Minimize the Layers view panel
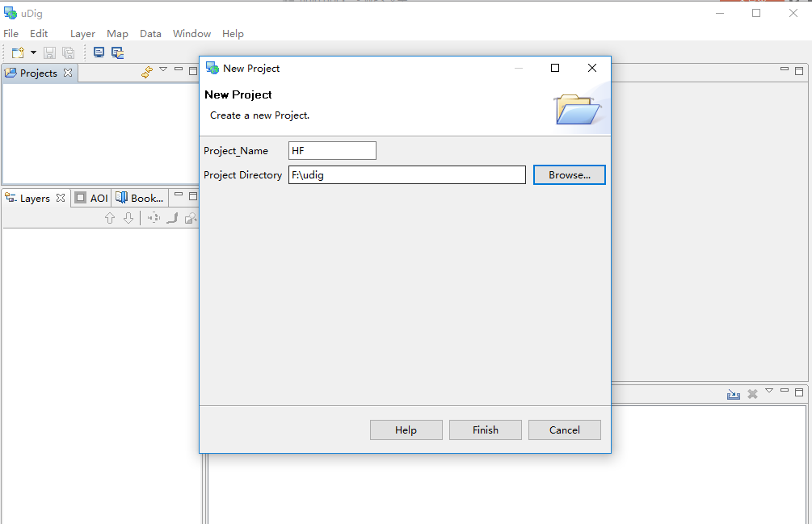This screenshot has height=524, width=812. (179, 194)
